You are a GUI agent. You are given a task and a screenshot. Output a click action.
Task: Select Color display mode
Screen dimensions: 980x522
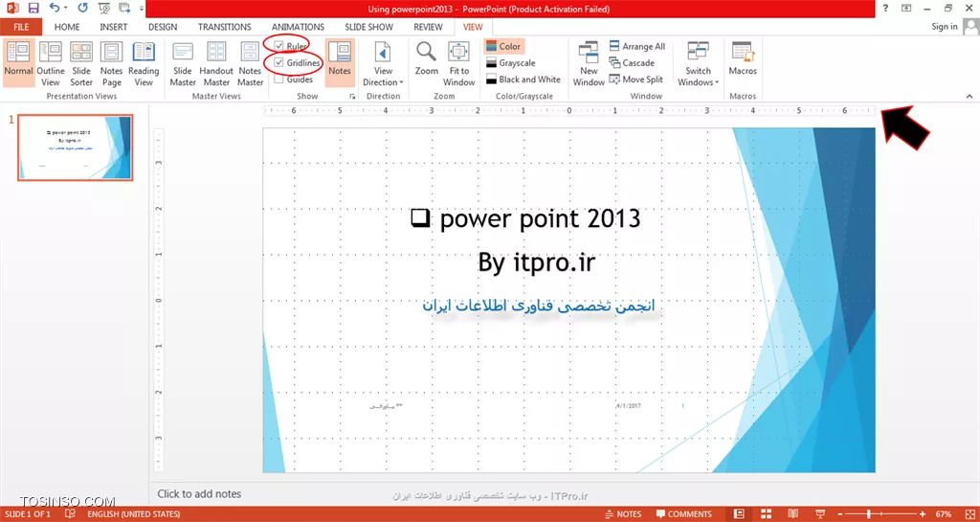click(x=503, y=46)
